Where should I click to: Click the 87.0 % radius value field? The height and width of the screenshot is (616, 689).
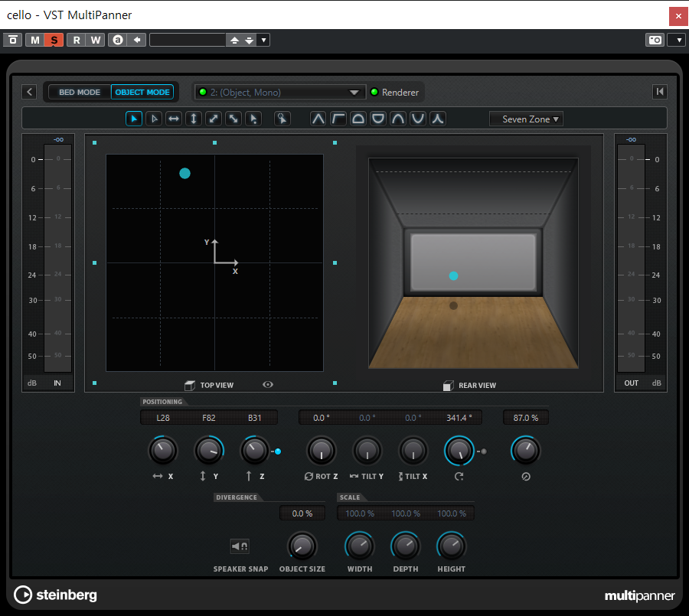pyautogui.click(x=525, y=418)
